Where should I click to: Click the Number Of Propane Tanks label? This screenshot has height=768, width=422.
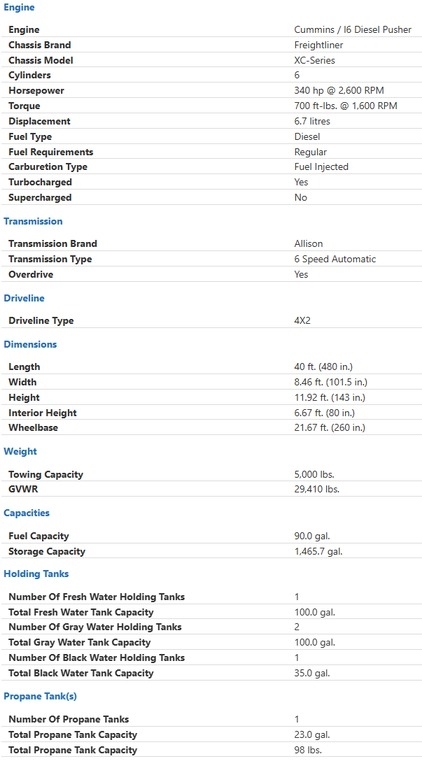point(69,719)
